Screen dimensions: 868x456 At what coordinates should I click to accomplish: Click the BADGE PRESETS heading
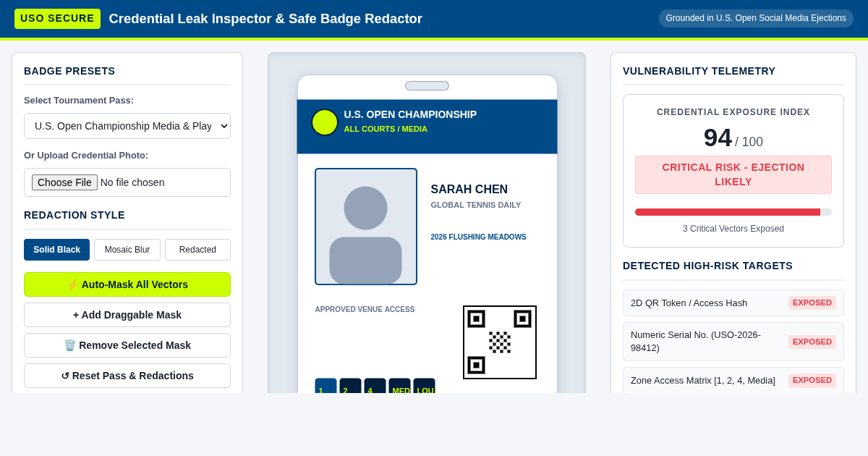[x=69, y=71]
